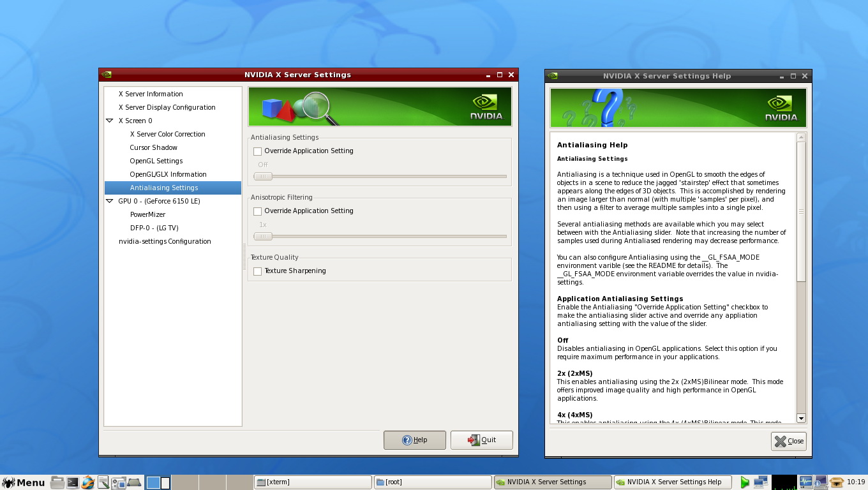The width and height of the screenshot is (868, 490).
Task: Click NVIDIA logo in Help window title bar
Action: [552, 76]
